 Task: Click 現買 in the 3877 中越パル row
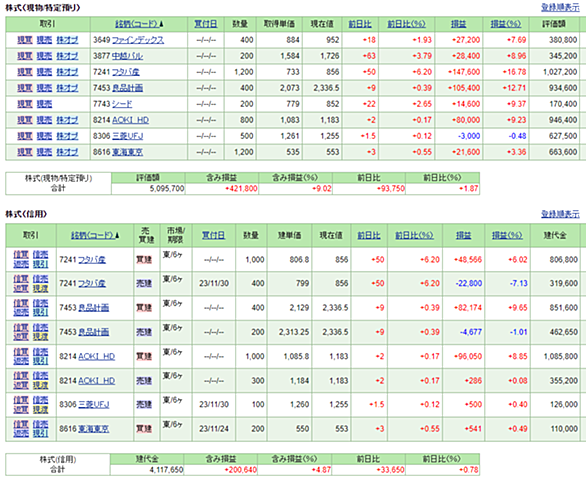click(x=25, y=56)
